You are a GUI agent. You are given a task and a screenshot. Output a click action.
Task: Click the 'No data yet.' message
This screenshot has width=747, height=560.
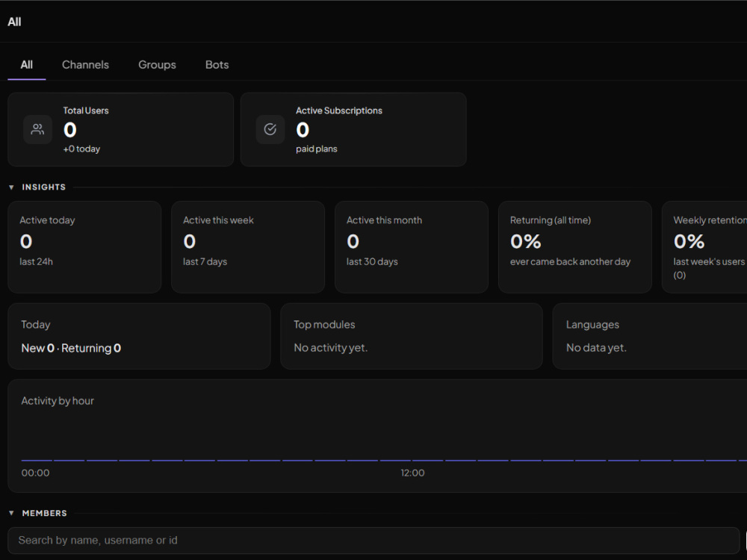point(596,348)
